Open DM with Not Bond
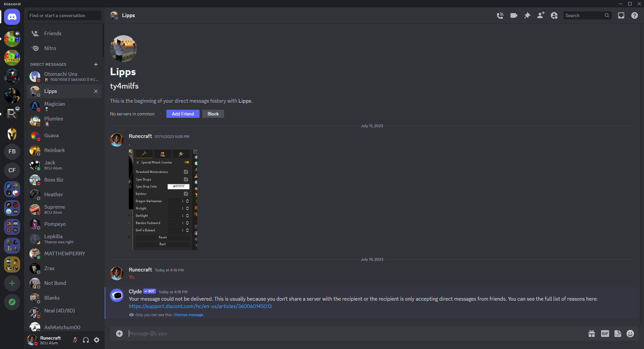644x349 pixels. pos(64,283)
